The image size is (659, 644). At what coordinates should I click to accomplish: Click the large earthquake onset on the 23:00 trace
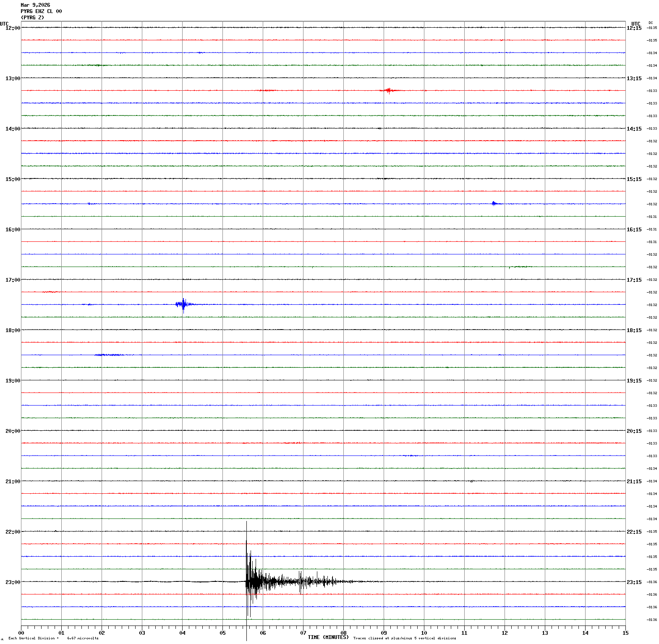pyautogui.click(x=247, y=581)
